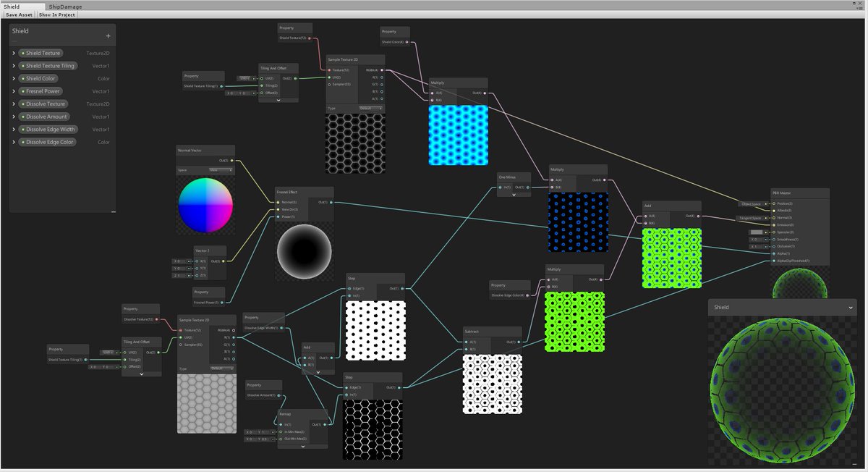Toggle the One Minus node preview chevron
Image resolution: width=868 pixels, height=472 pixels.
coord(514,195)
